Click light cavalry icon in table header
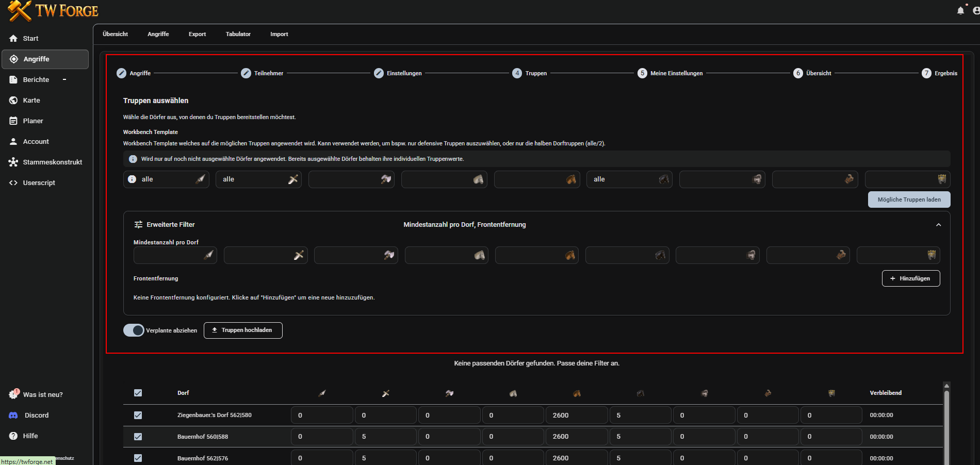Screen dimensions: 980x465 [577, 393]
